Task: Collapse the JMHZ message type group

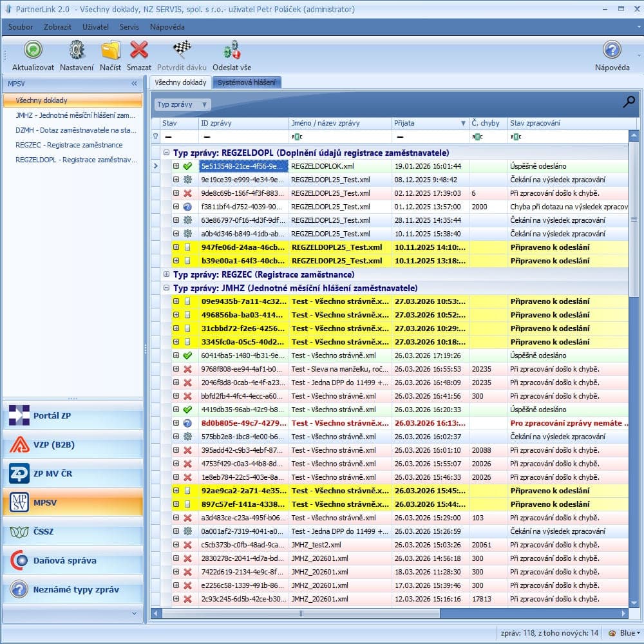Action: click(x=166, y=287)
